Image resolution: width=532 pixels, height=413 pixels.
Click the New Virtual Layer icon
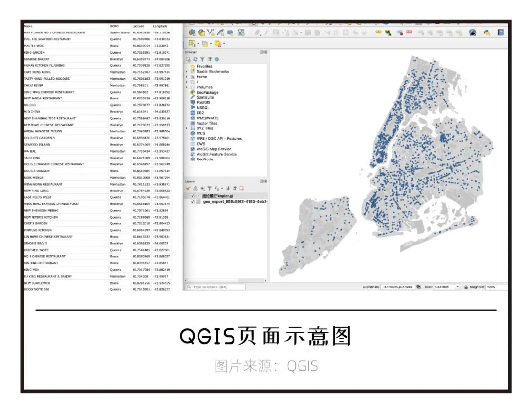pos(241,32)
